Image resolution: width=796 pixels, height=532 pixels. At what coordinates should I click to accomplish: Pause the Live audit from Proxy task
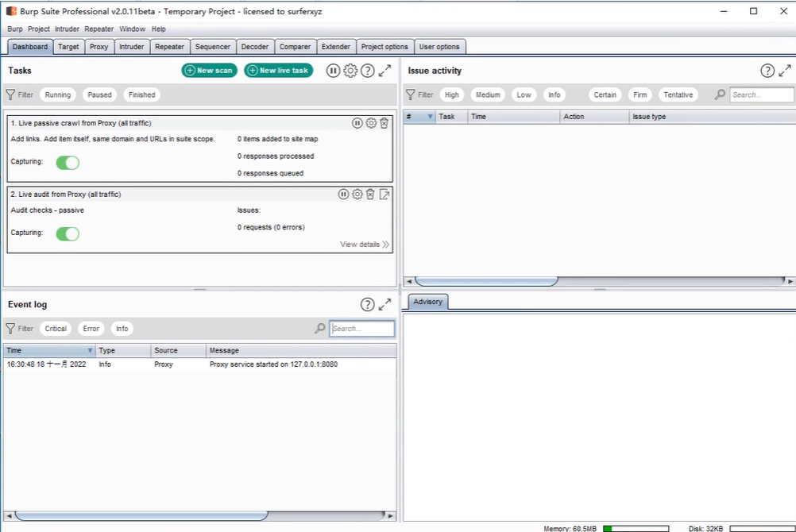tap(344, 194)
